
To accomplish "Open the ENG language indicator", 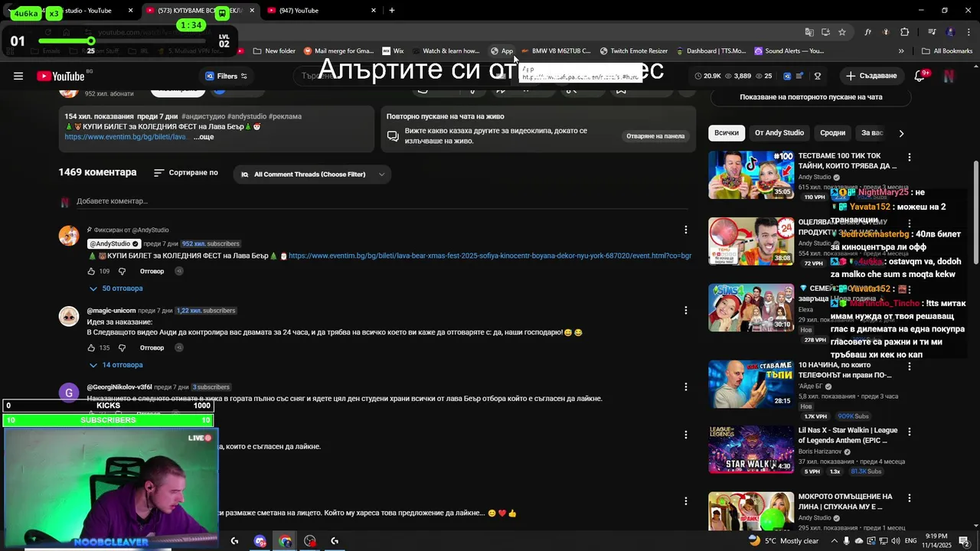I will tap(911, 541).
